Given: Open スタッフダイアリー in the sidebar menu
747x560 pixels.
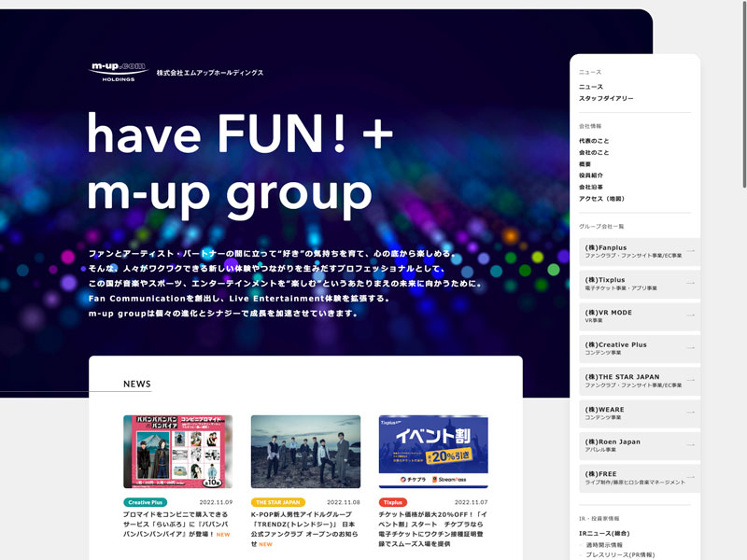Looking at the screenshot, I should [x=606, y=98].
